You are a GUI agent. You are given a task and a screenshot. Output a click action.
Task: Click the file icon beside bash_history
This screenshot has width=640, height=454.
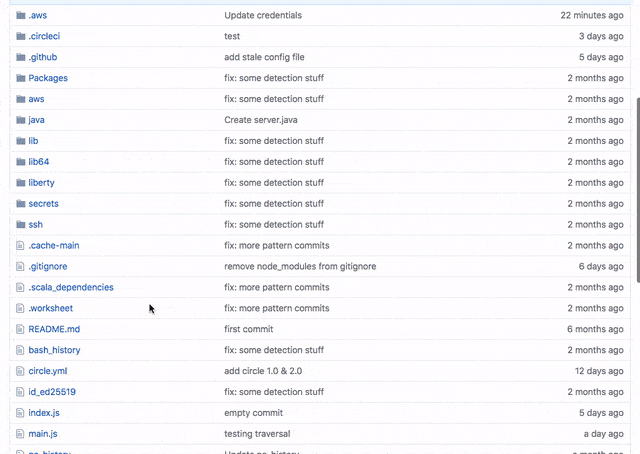pos(20,350)
